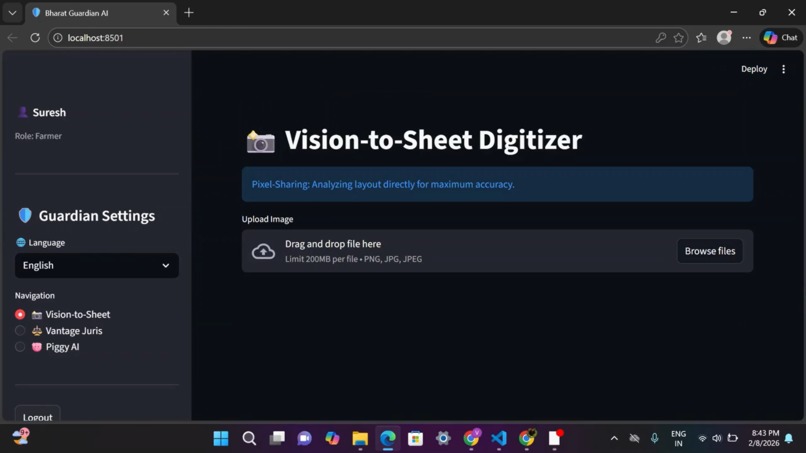
Task: Click the Role: Farmer text
Action: pos(38,136)
